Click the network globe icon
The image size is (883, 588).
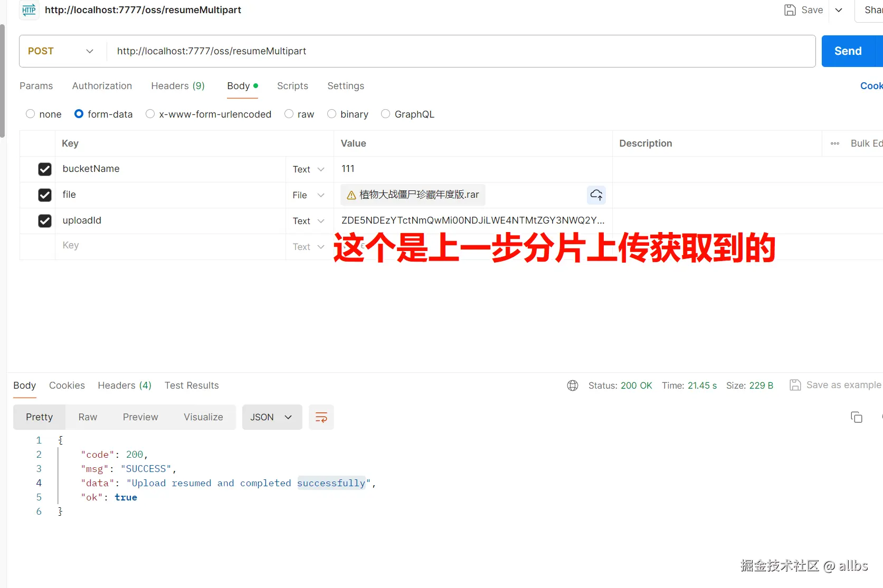[573, 385]
